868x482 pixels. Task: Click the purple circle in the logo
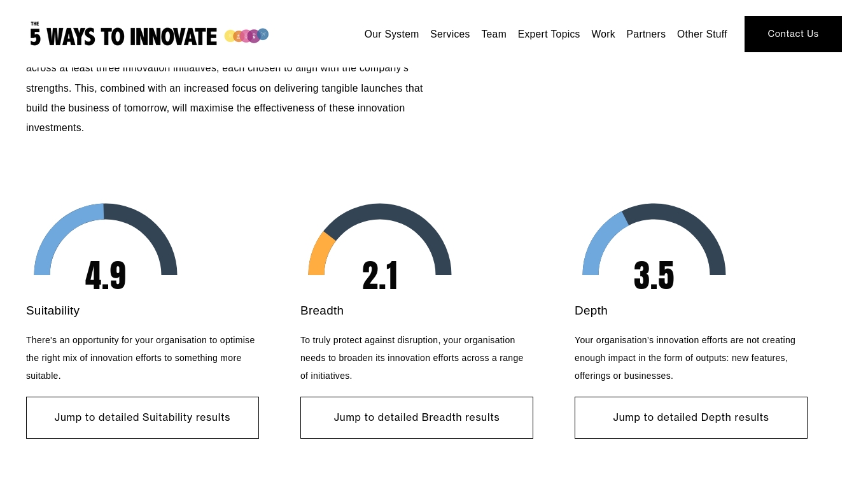coord(254,36)
